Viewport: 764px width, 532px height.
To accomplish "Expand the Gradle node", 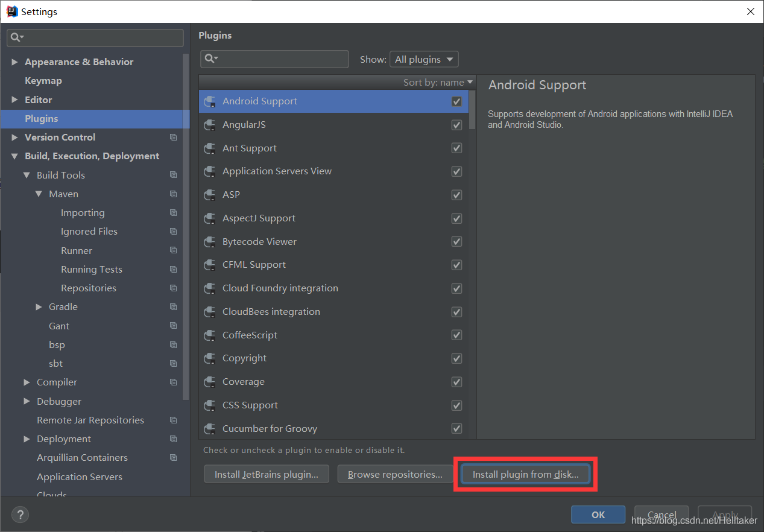I will (x=39, y=307).
